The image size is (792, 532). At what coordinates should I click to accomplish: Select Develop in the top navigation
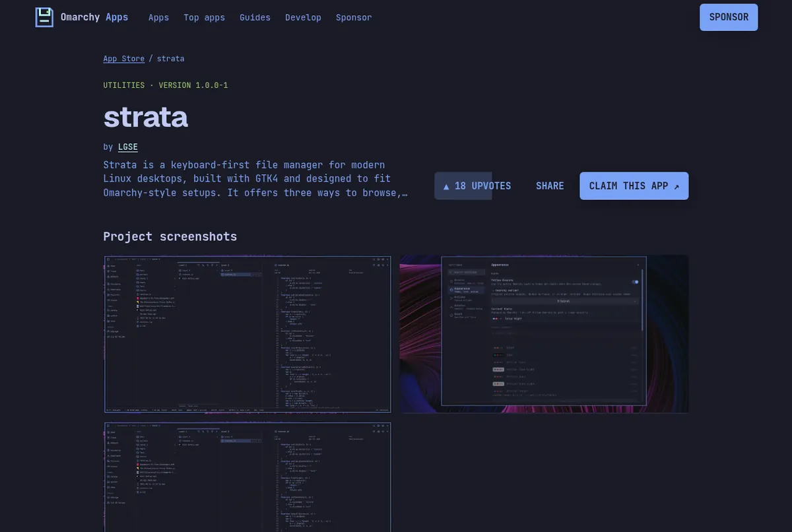pos(303,18)
